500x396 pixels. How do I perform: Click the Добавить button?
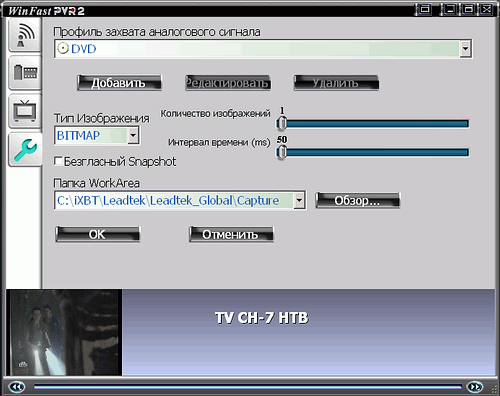[x=119, y=83]
